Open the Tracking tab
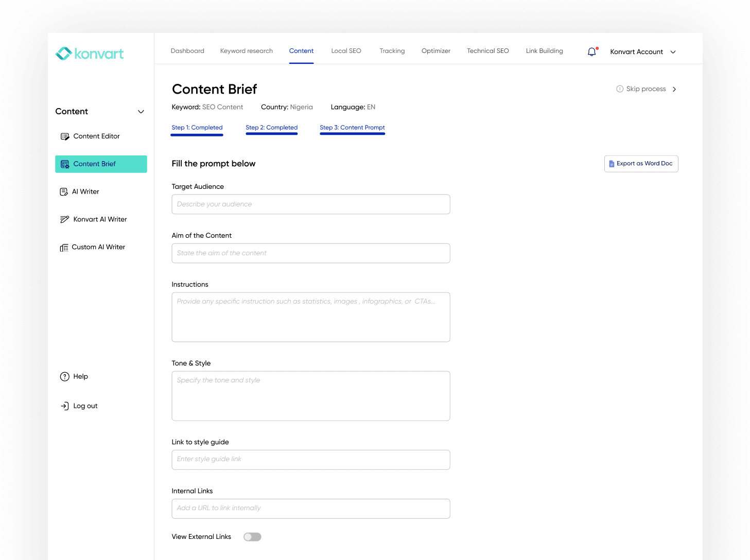 click(x=392, y=50)
